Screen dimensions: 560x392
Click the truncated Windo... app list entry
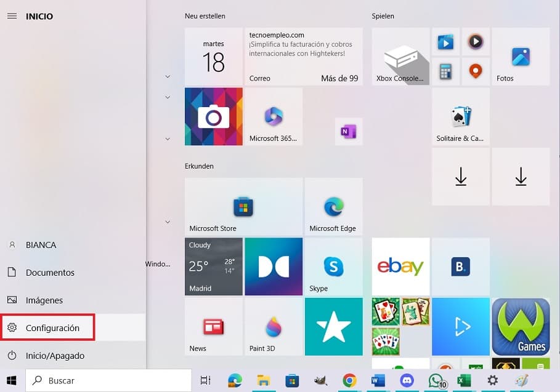(158, 264)
